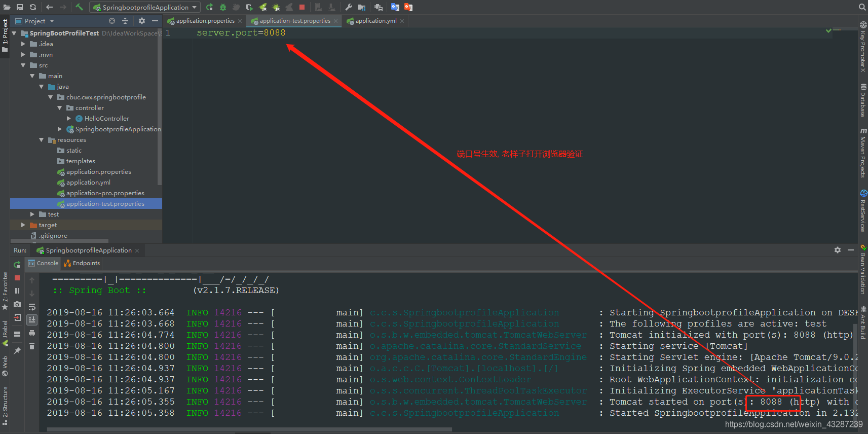Stop the application from main toolbar
868x434 pixels.
[302, 7]
